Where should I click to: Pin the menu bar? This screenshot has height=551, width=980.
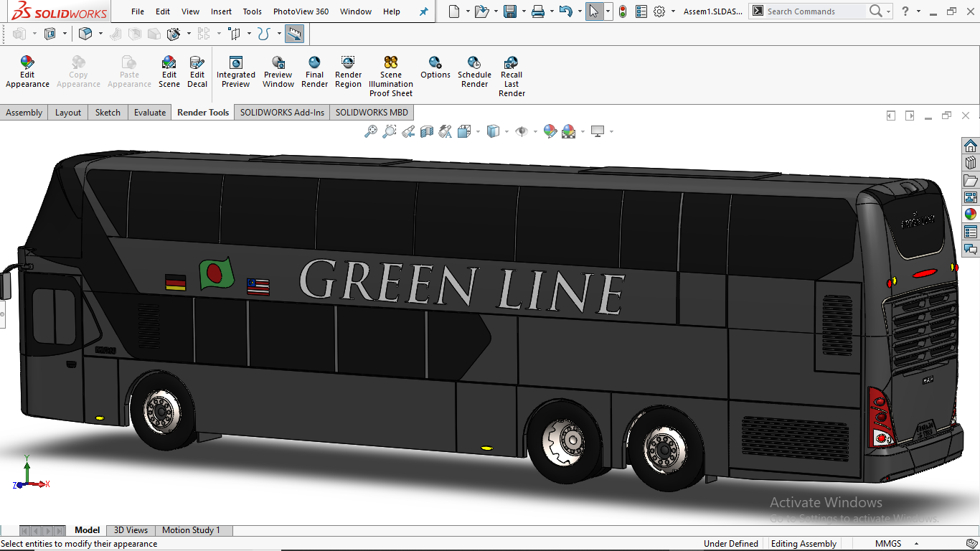[x=423, y=11]
